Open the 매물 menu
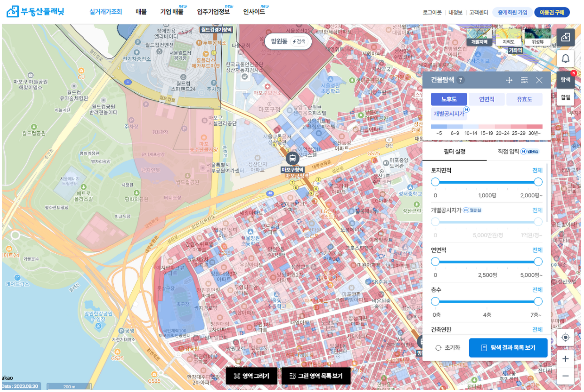The height and width of the screenshot is (392, 584). coord(141,12)
